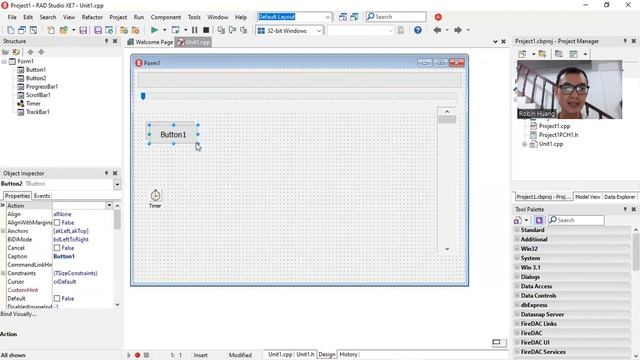Click the Save All toolbar icon
640x360 pixels.
tap(98, 30)
